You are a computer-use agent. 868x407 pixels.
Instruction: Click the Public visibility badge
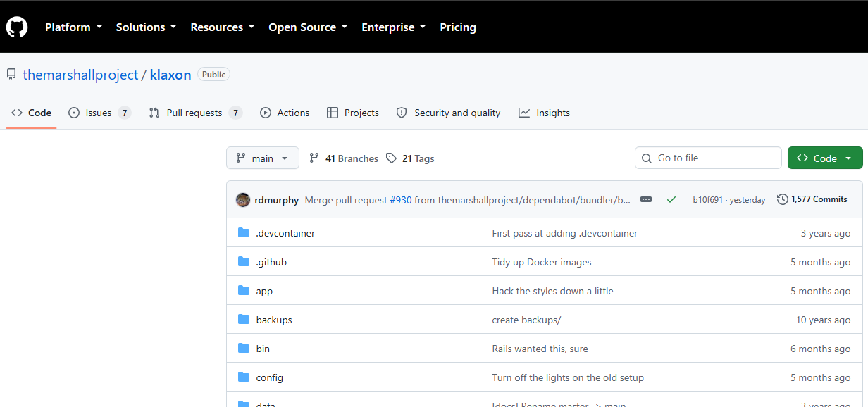tap(213, 74)
